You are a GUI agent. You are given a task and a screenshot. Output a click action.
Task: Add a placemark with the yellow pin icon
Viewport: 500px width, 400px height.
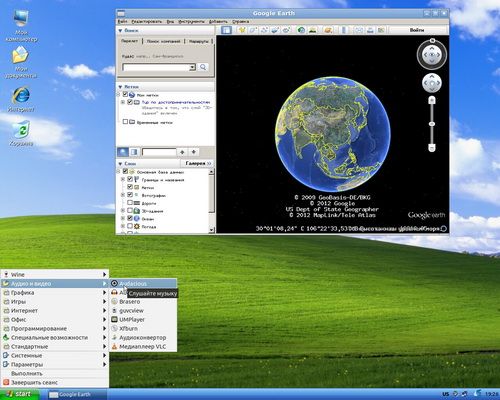pos(242,30)
